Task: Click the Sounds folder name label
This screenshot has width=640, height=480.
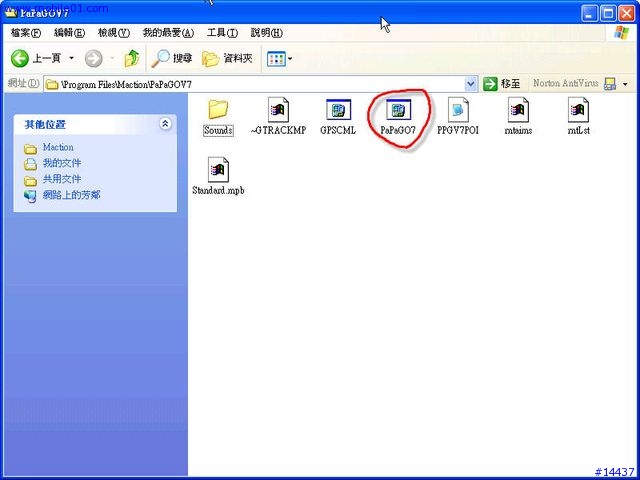Action: [x=218, y=131]
